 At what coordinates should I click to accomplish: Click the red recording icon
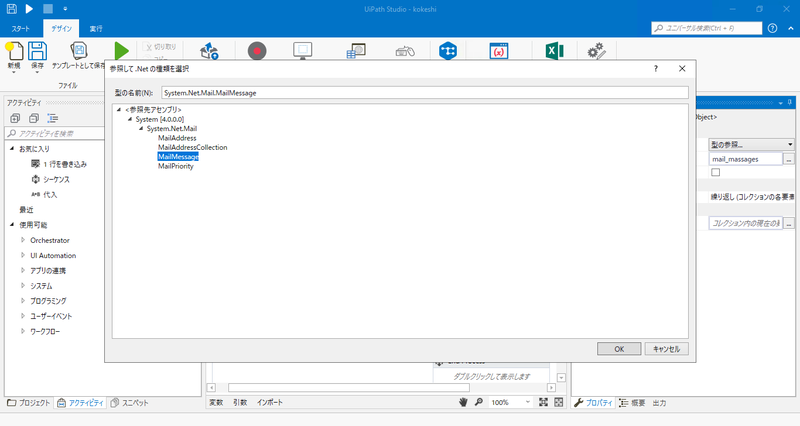coord(257,51)
